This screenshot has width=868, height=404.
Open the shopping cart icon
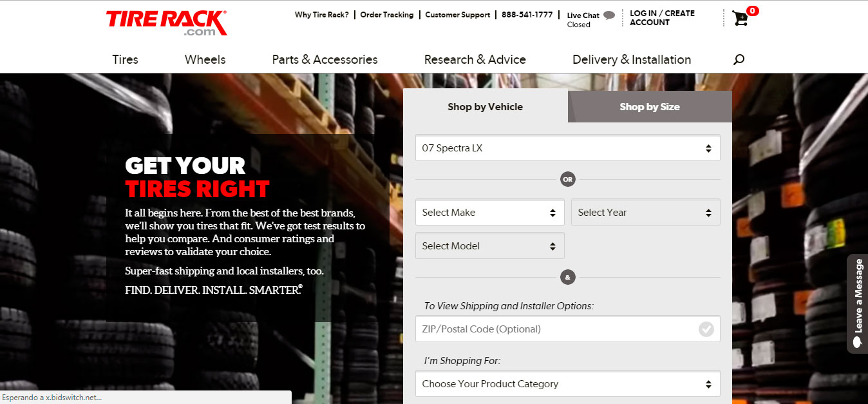pos(741,18)
